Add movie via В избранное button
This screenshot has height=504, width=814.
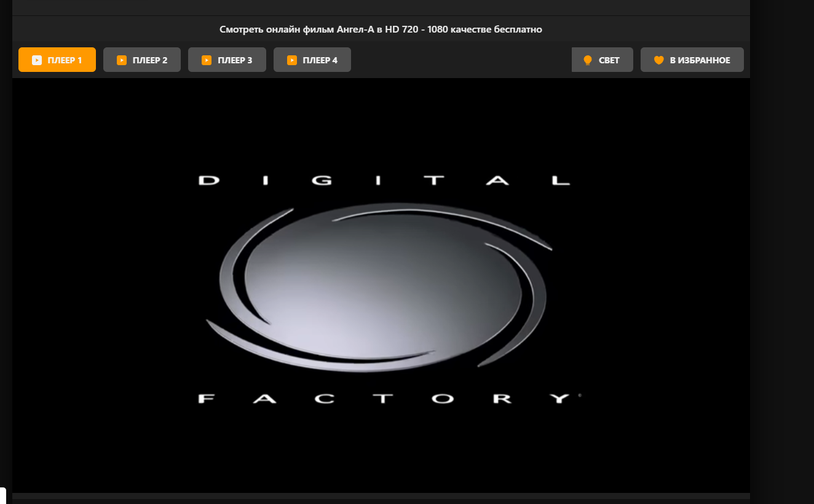tap(692, 60)
